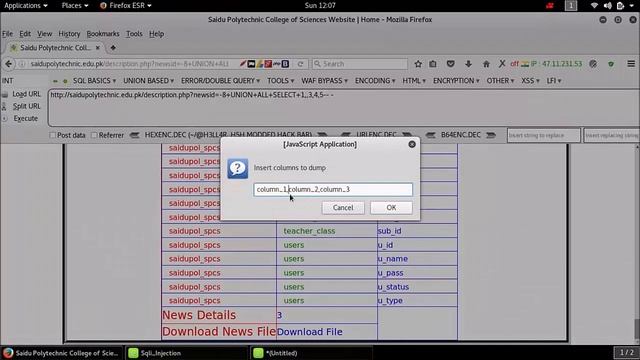Image resolution: width=640 pixels, height=360 pixels.
Task: Expand the LFI dropdown
Action: (554, 81)
